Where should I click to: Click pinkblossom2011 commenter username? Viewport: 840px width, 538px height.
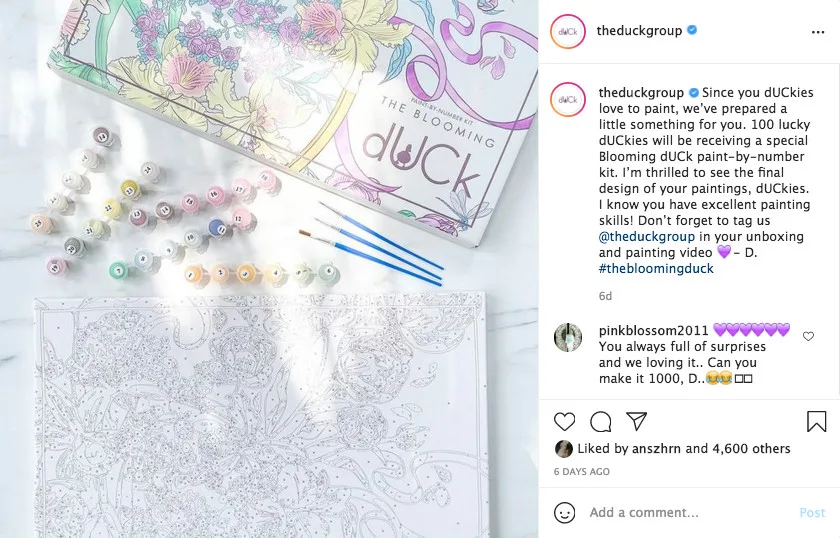[654, 330]
